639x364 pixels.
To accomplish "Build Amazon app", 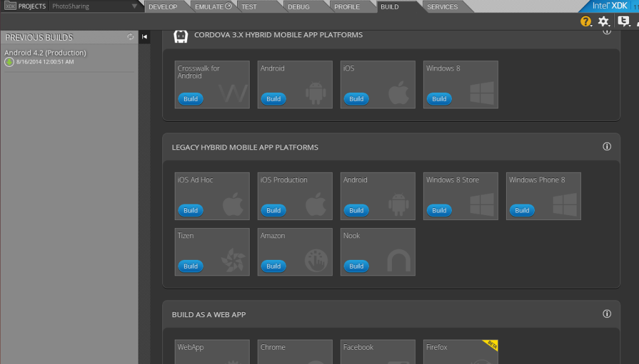I will point(273,266).
